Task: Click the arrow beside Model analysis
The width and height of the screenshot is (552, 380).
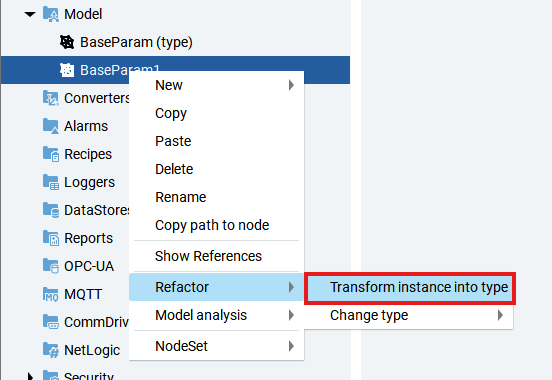Action: pos(291,315)
